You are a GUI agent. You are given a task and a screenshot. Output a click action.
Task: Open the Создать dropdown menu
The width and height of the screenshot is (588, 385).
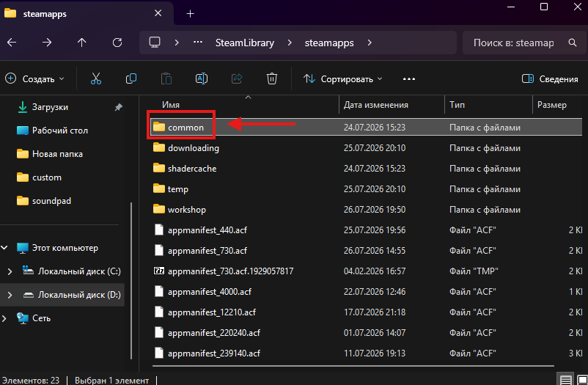pos(34,78)
